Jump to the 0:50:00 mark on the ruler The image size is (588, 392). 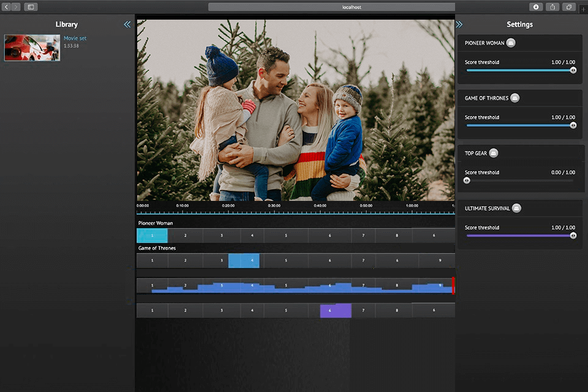(x=366, y=206)
